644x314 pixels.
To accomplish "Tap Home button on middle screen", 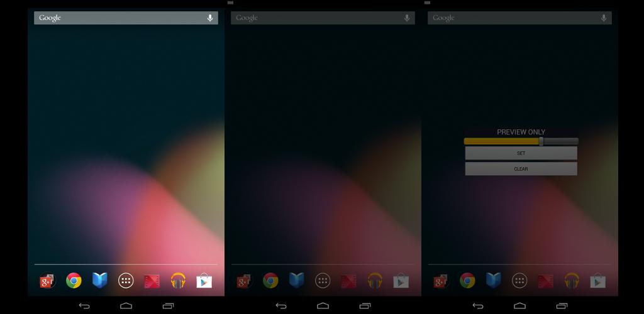I will (x=323, y=306).
